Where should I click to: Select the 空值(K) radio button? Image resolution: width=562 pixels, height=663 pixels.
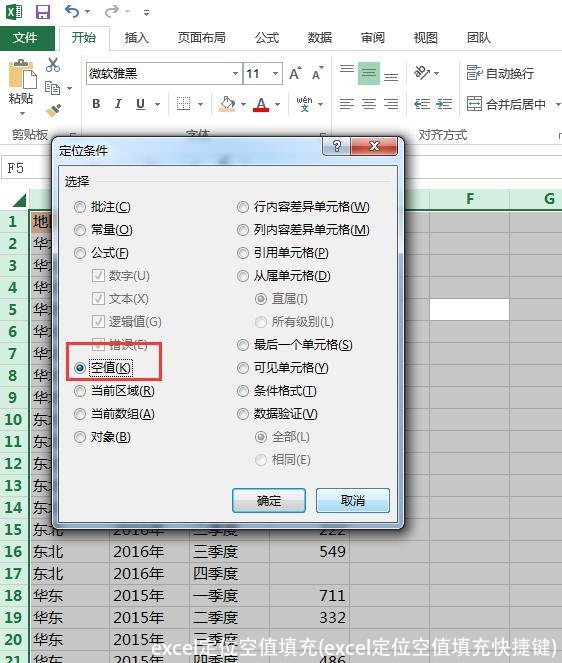click(x=80, y=368)
